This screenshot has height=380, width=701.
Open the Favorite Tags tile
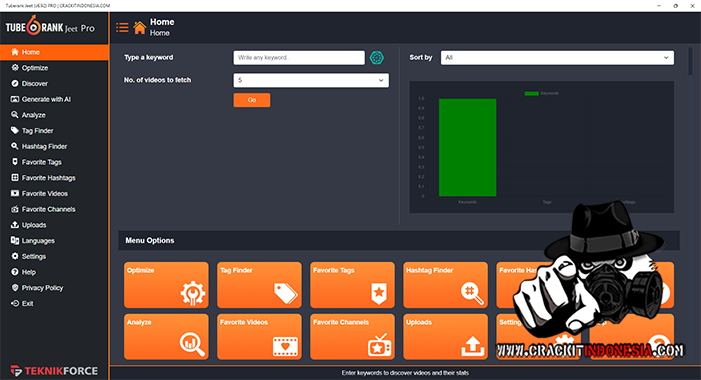(x=352, y=285)
